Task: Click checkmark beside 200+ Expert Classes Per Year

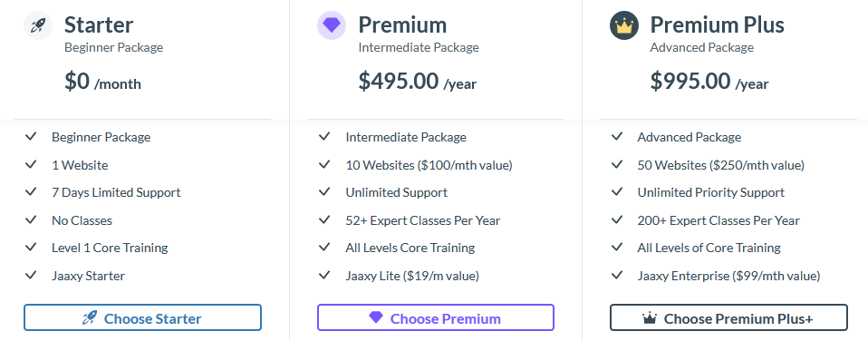Action: (617, 219)
